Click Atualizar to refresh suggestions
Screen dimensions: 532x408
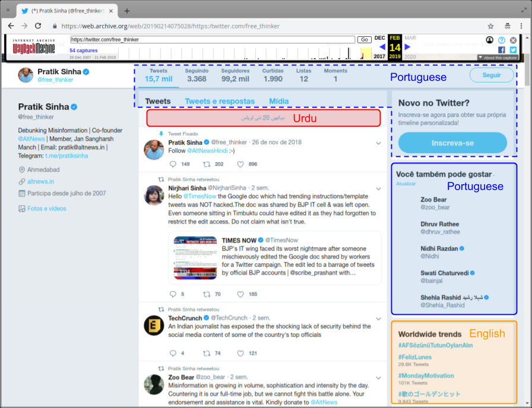tap(406, 184)
